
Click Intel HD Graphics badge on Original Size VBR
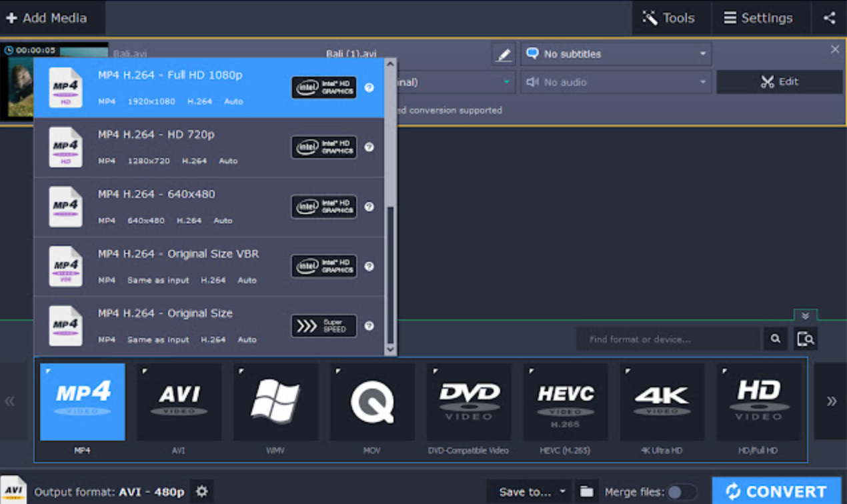pos(324,267)
